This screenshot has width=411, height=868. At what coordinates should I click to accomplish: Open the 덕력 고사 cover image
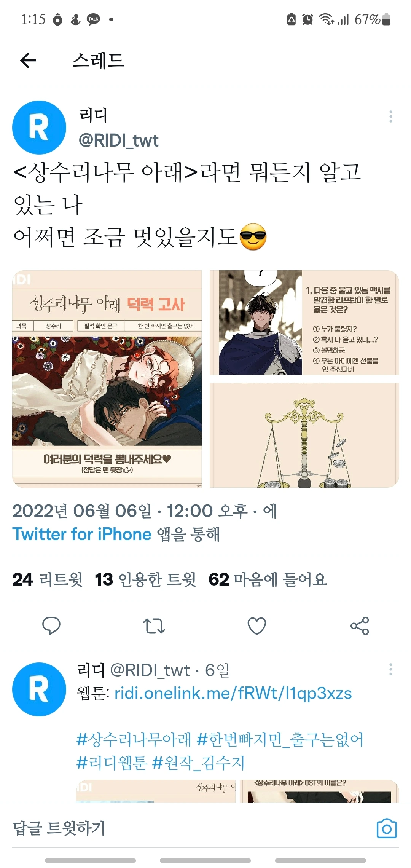[x=107, y=379]
